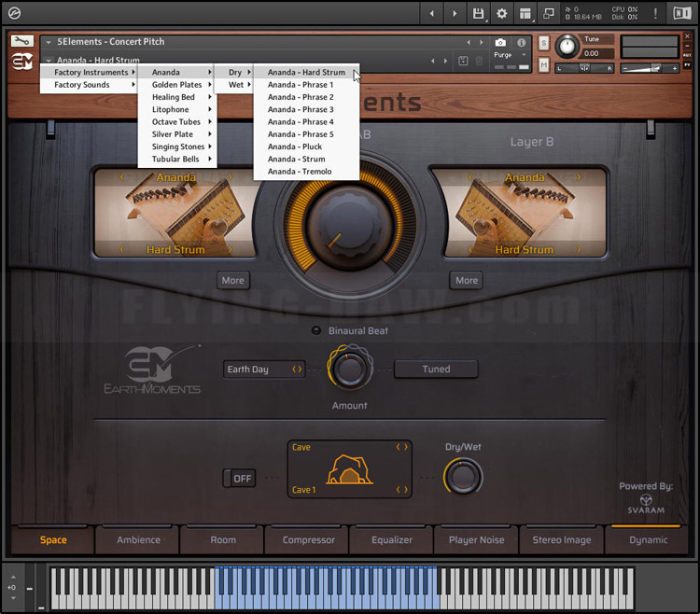Go to next instrument in top bar
The width and height of the screenshot is (700, 614).
tap(455, 13)
